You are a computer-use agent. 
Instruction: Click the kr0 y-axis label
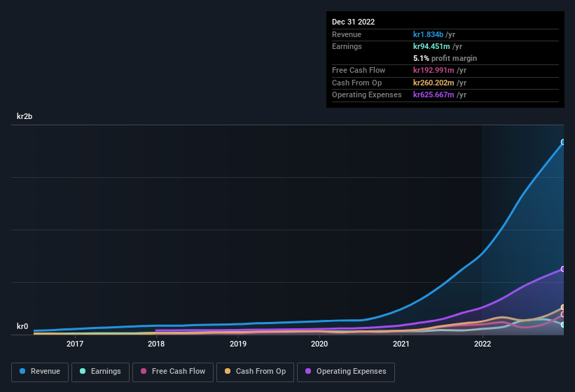pyautogui.click(x=22, y=326)
